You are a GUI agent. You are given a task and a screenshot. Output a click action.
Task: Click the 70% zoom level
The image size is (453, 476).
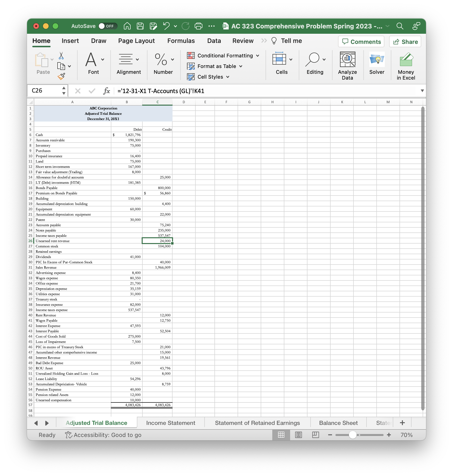coord(406,435)
